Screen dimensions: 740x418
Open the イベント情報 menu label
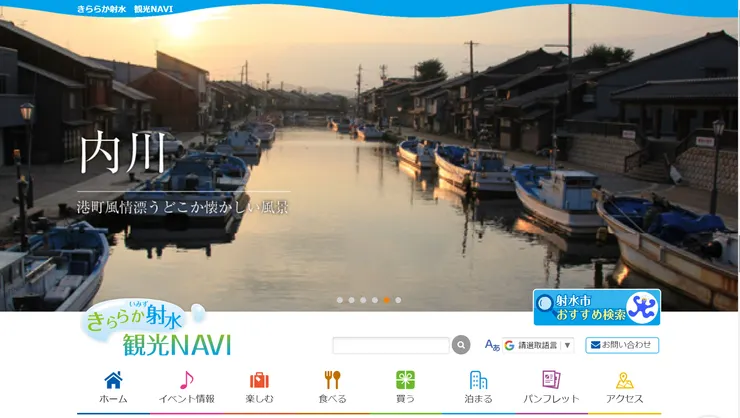coord(186,399)
